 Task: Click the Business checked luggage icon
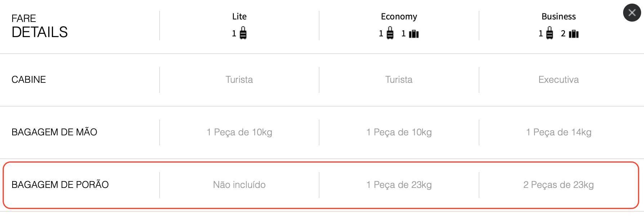pos(573,34)
